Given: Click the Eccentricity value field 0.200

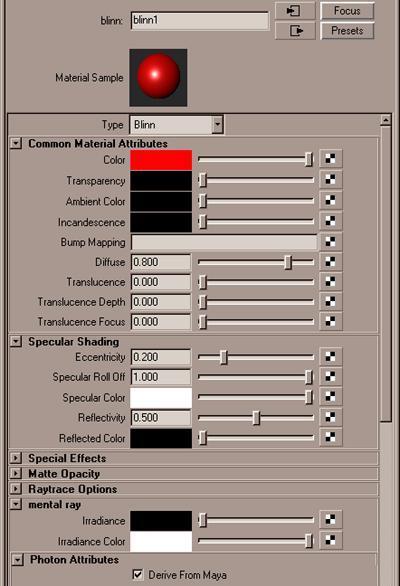Looking at the screenshot, I should point(161,357).
